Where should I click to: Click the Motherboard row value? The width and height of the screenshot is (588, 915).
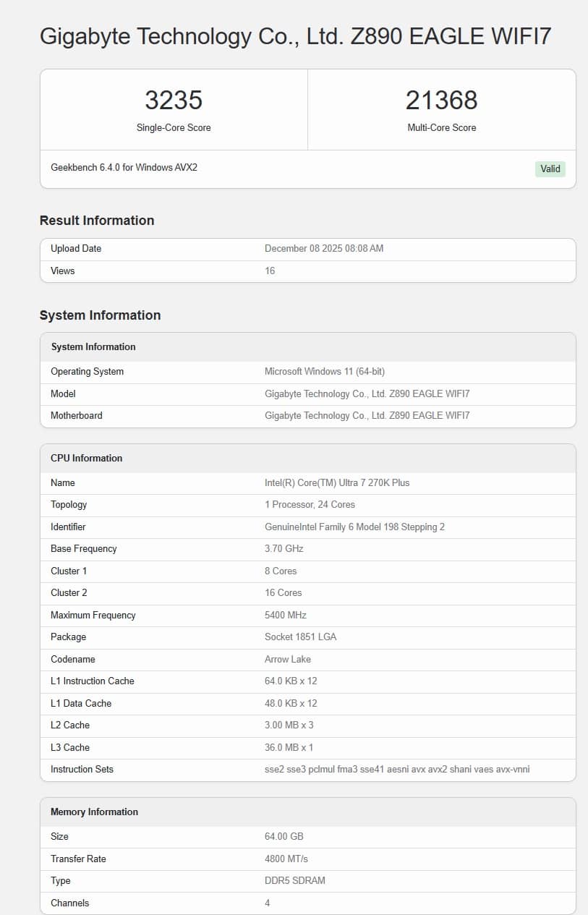[x=367, y=415]
